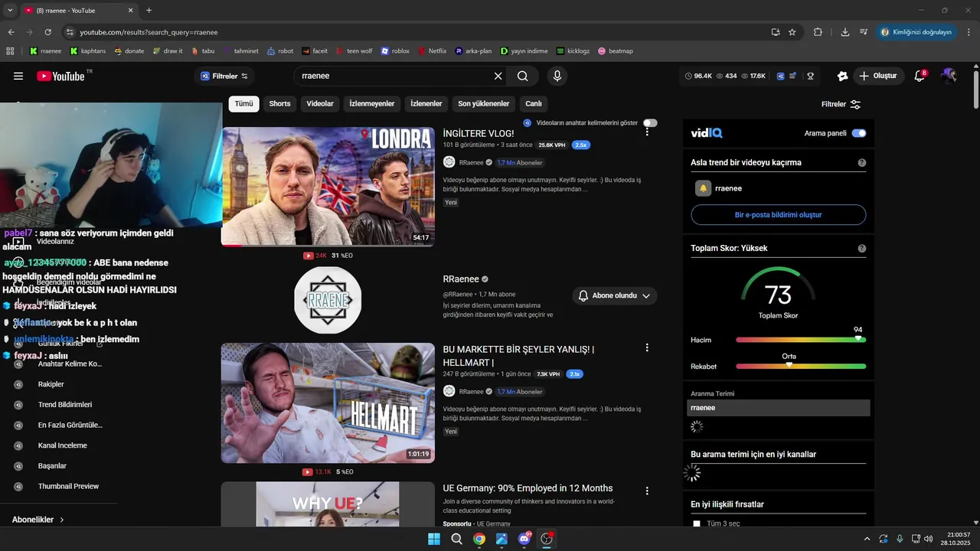The image size is (980, 551).
Task: Click help icon beside Asla trend heading
Action: click(x=862, y=163)
